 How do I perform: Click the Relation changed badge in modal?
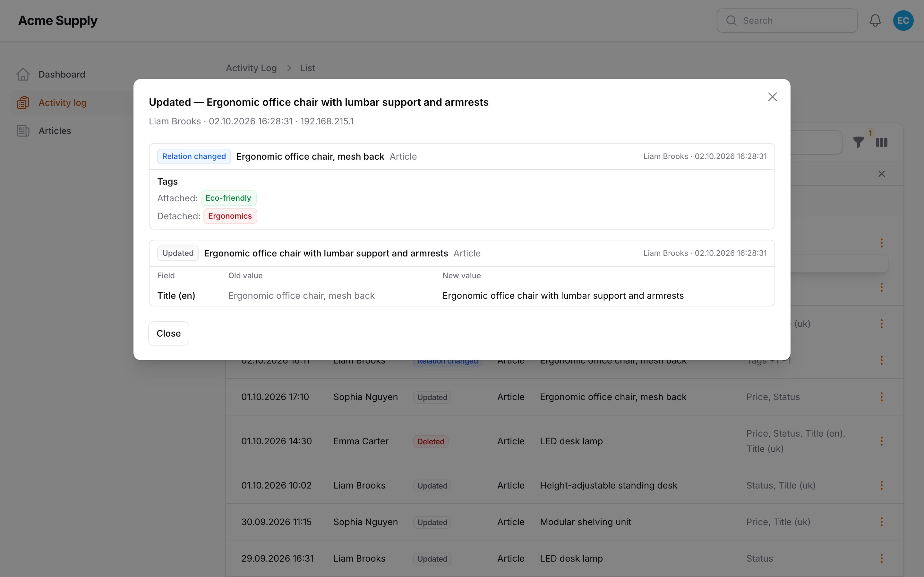click(194, 156)
